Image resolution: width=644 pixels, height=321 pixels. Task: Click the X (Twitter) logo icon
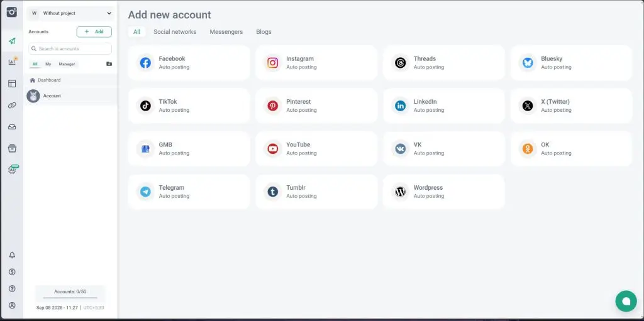528,106
